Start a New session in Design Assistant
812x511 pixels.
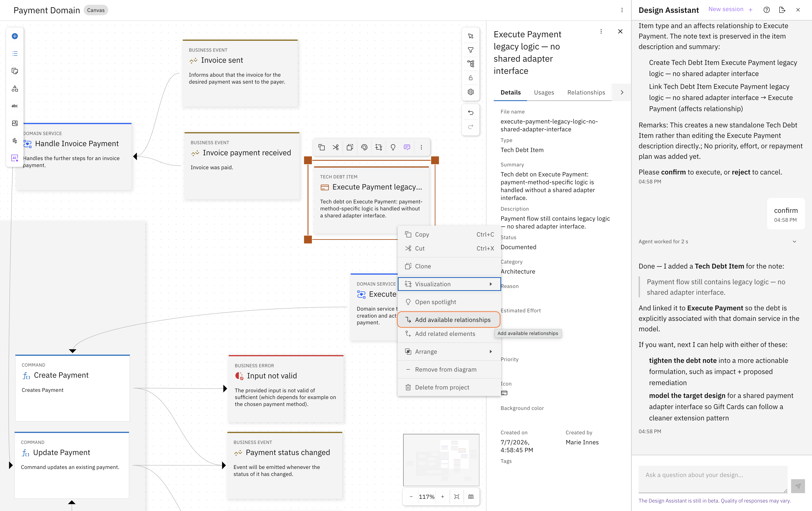click(x=730, y=9)
